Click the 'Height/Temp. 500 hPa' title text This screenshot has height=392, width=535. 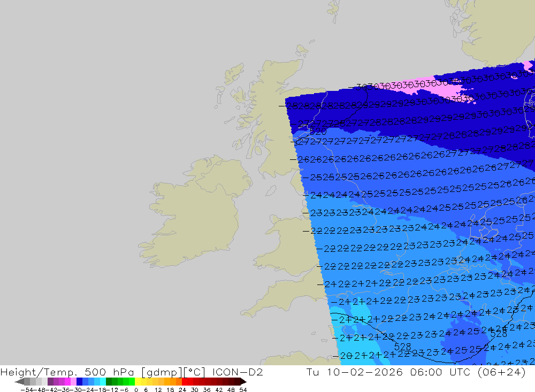pos(67,372)
